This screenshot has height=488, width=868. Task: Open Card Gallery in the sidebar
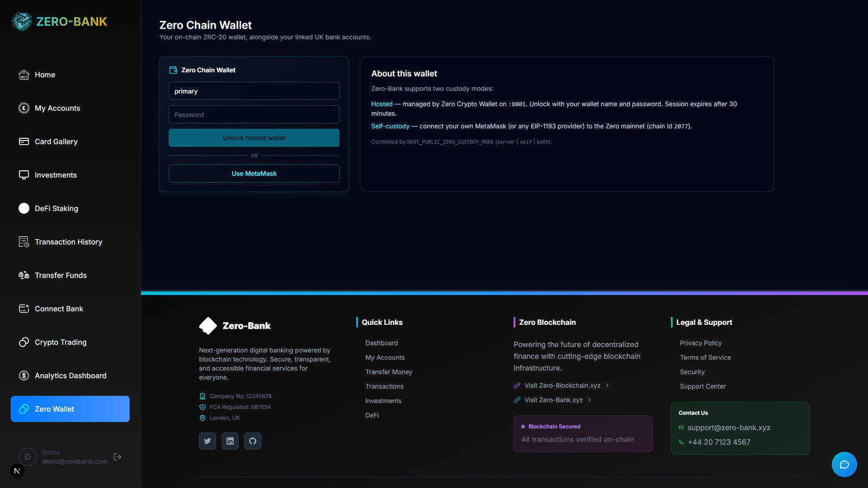[x=70, y=142]
